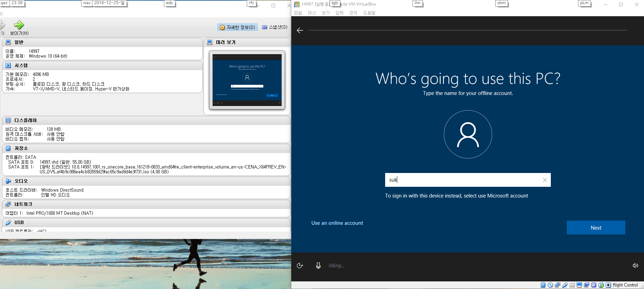Click the network adapters status icon
This screenshot has width=644, height=289.
(558, 285)
